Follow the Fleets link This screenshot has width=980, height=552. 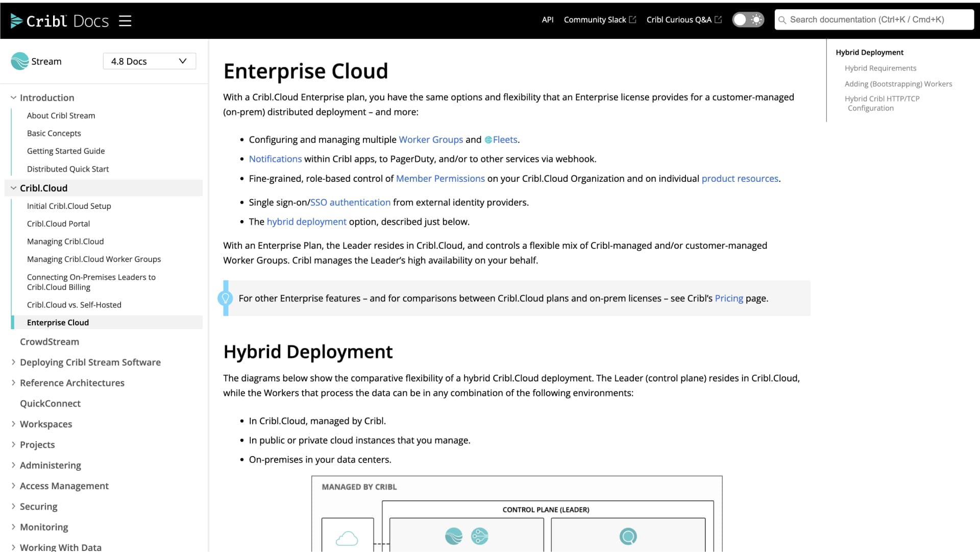tap(505, 139)
